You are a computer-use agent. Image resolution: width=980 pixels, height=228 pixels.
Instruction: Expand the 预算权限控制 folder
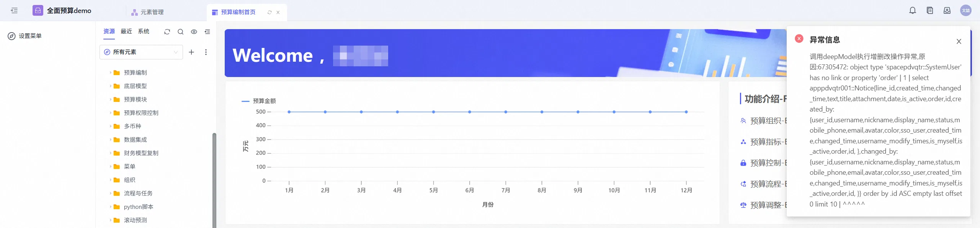111,113
